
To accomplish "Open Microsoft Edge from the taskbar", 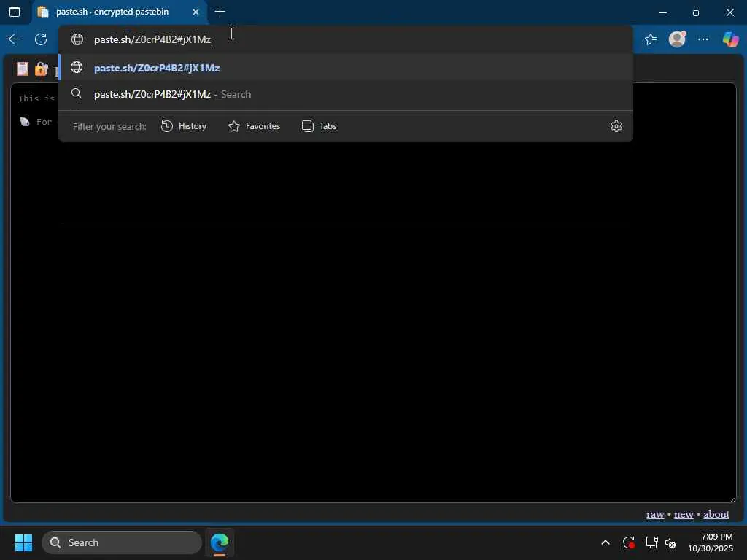I will [x=220, y=542].
